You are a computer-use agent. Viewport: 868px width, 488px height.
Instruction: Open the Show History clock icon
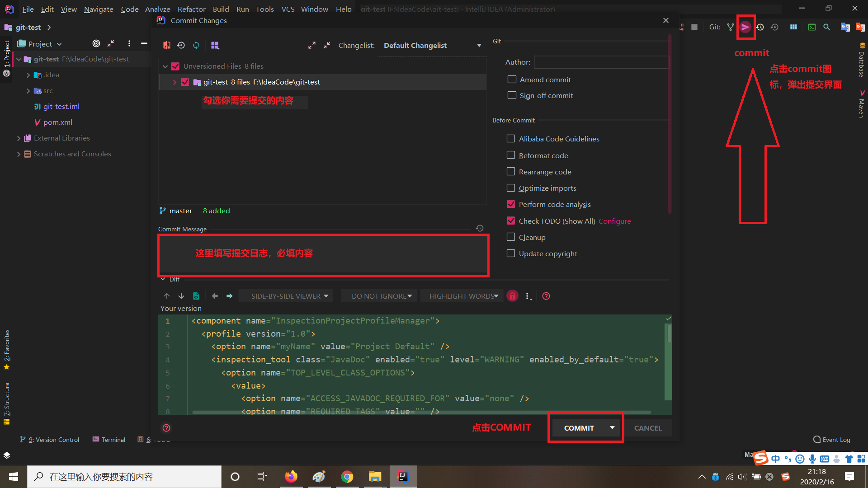click(x=760, y=27)
